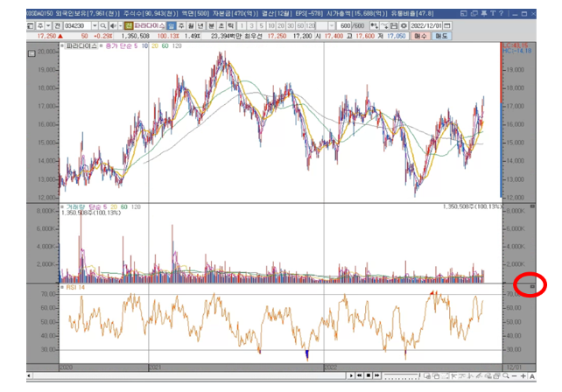Image resolution: width=562 pixels, height=392 pixels.
Task: Click the bottom magnifier zoom icon
Action: [x=506, y=376]
